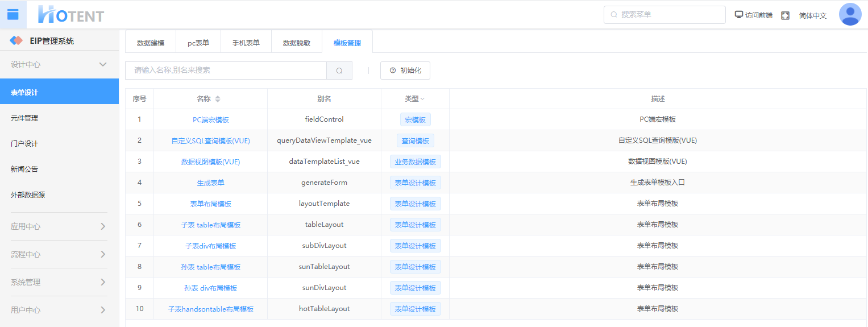
Task: Open 生成表单 template link
Action: [211, 183]
